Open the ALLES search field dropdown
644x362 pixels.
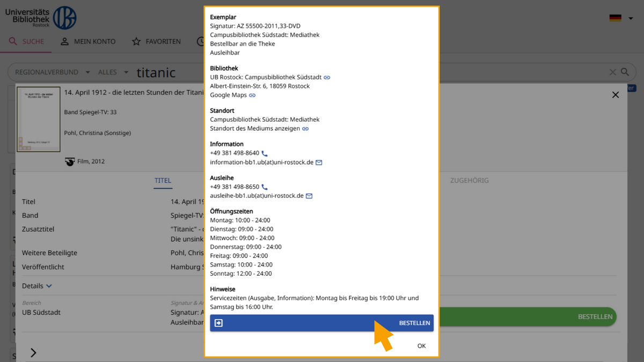[113, 72]
